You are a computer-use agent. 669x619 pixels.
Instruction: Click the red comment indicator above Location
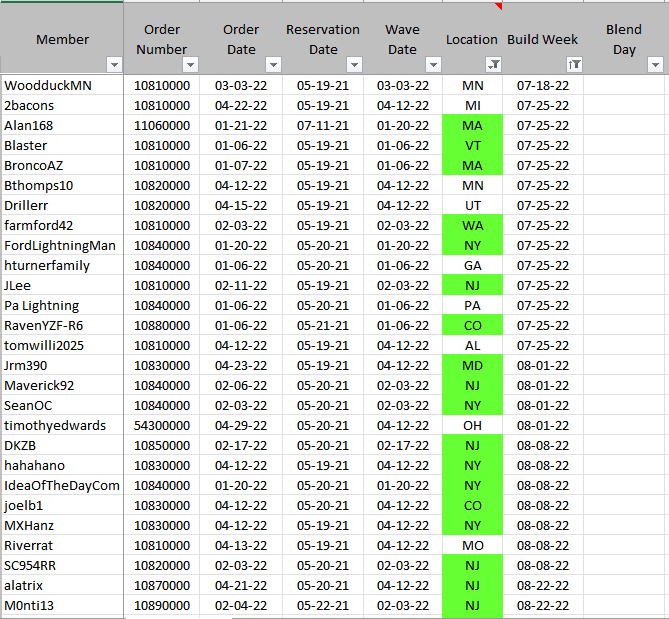pos(498,5)
